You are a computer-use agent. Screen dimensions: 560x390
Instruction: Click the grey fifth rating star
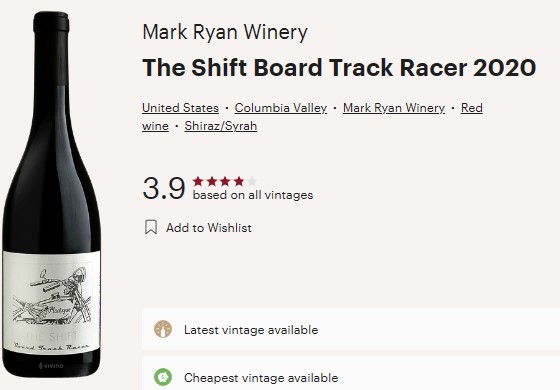point(252,181)
